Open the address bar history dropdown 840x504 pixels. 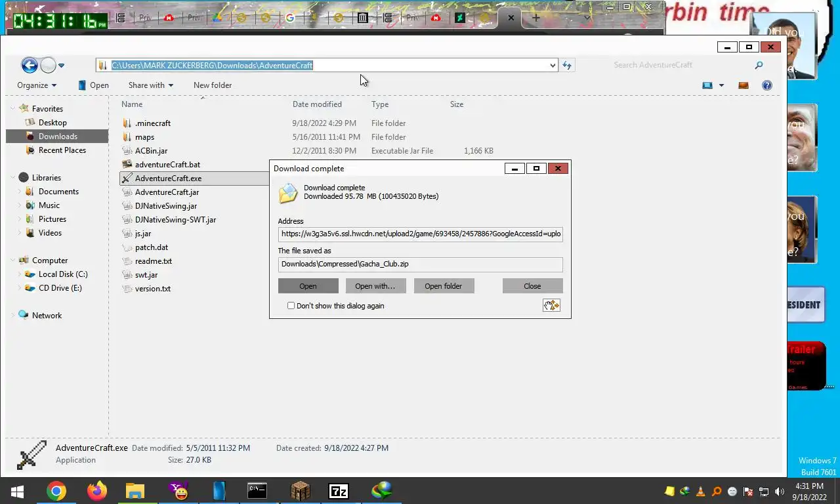point(553,65)
